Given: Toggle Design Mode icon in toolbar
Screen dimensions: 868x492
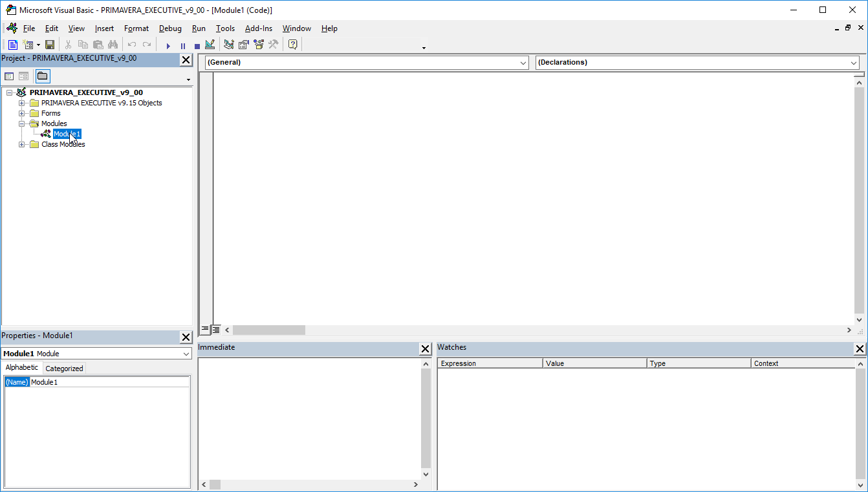Looking at the screenshot, I should click(x=210, y=45).
